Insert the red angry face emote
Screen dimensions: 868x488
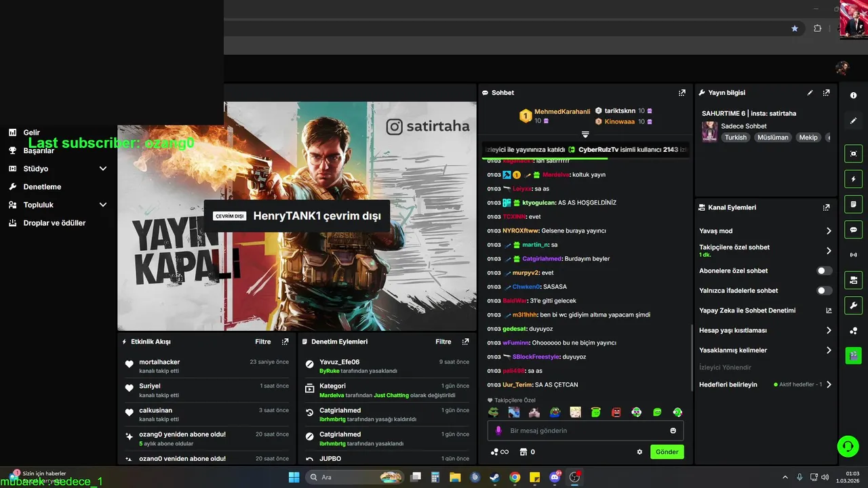[x=616, y=412]
